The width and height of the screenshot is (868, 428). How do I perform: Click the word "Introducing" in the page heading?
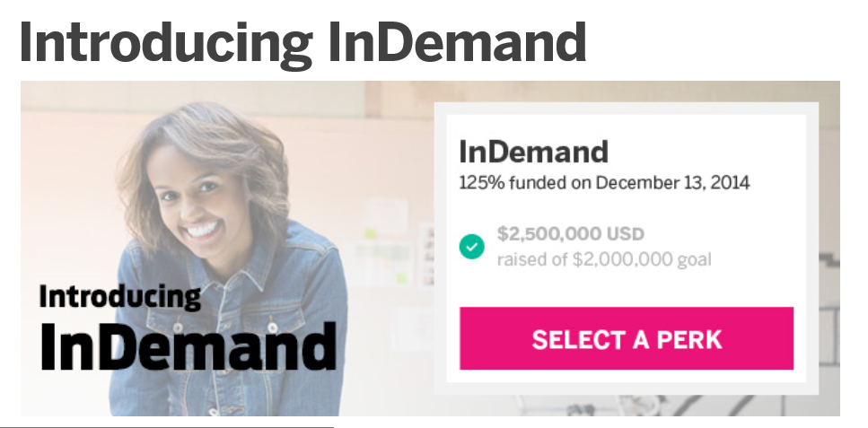click(165, 42)
